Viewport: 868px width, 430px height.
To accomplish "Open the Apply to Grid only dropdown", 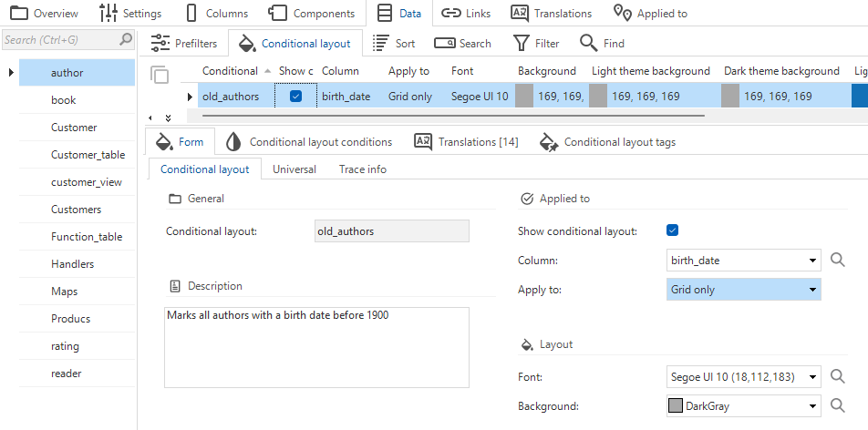I will click(812, 290).
